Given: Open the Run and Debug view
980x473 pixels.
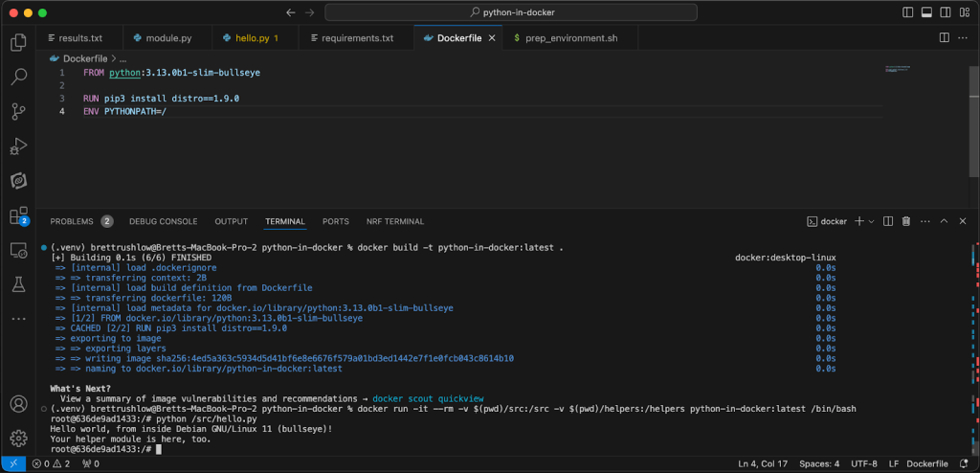Looking at the screenshot, I should click(x=18, y=146).
